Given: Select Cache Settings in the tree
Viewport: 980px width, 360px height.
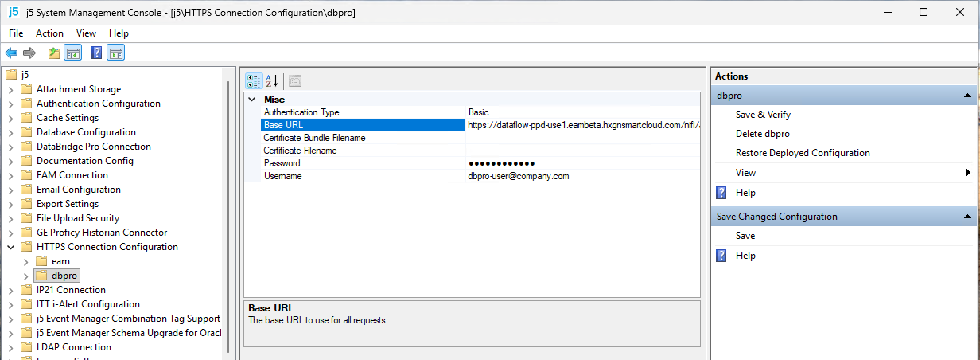Looking at the screenshot, I should [68, 118].
